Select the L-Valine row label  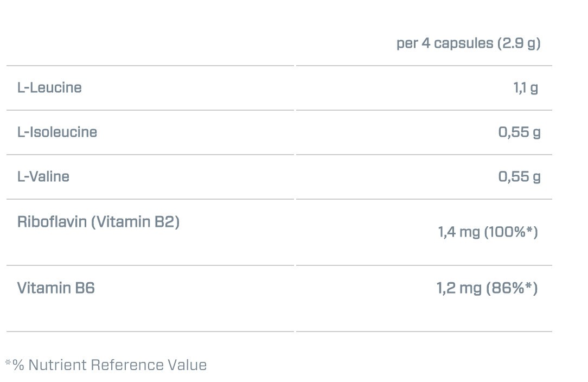(x=43, y=177)
